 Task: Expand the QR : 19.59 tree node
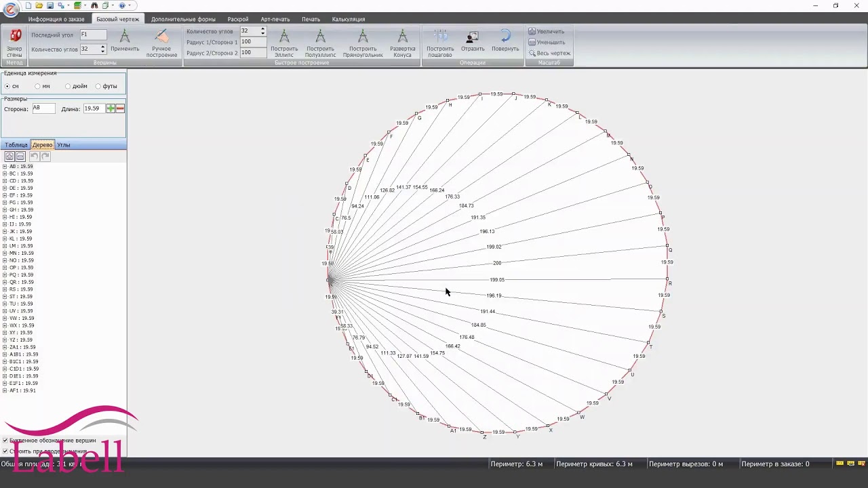(5, 282)
